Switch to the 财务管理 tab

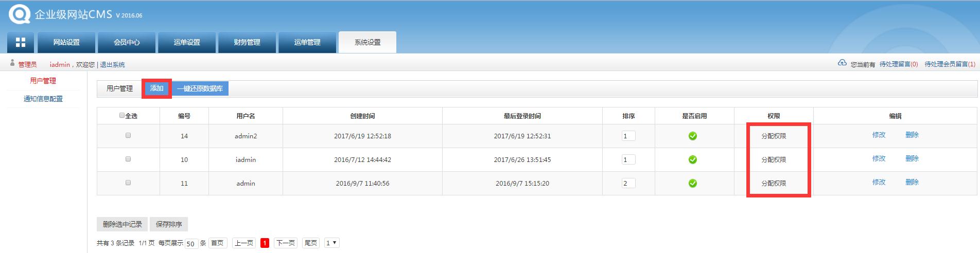247,42
